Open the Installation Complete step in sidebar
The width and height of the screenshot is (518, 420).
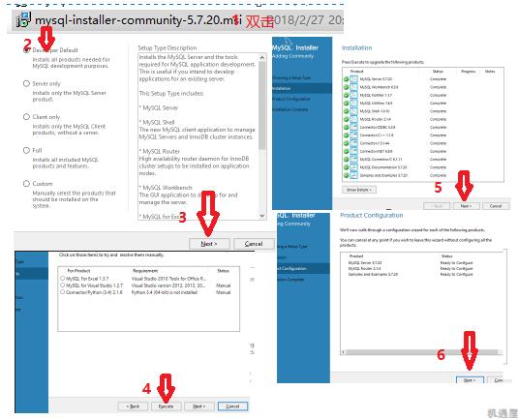click(290, 109)
